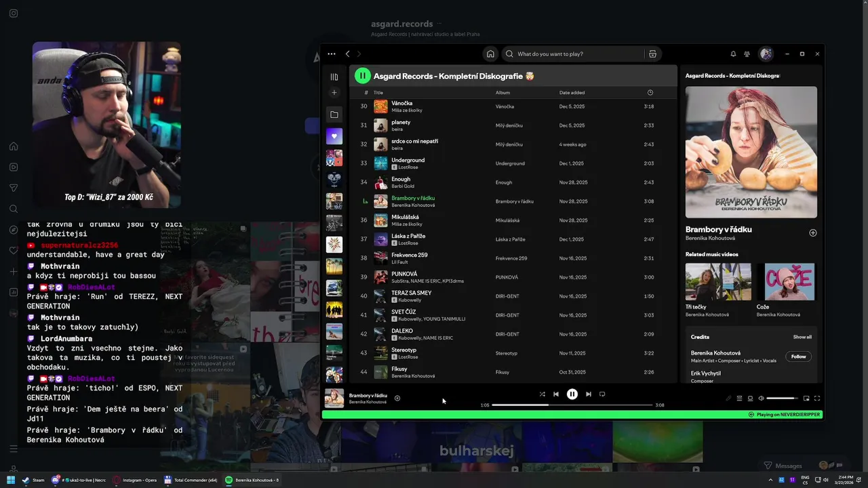Open the 'Stereotyp' album link

coord(507,353)
